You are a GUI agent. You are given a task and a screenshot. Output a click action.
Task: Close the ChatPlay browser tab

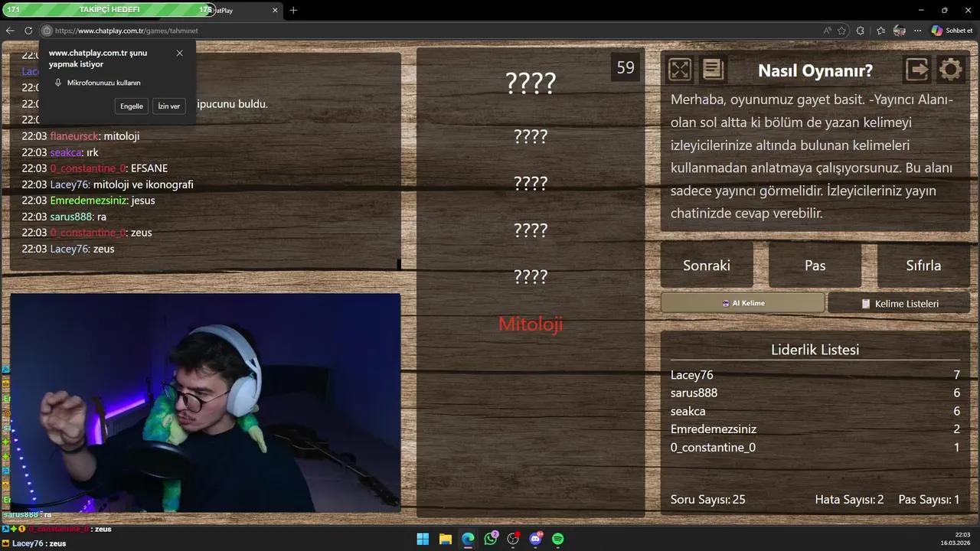click(x=276, y=10)
